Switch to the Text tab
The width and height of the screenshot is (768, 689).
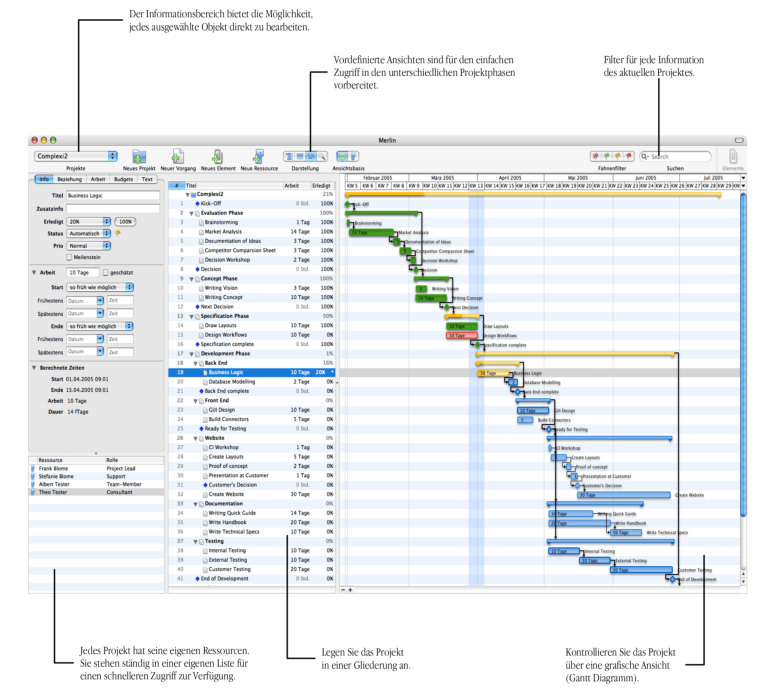147,179
